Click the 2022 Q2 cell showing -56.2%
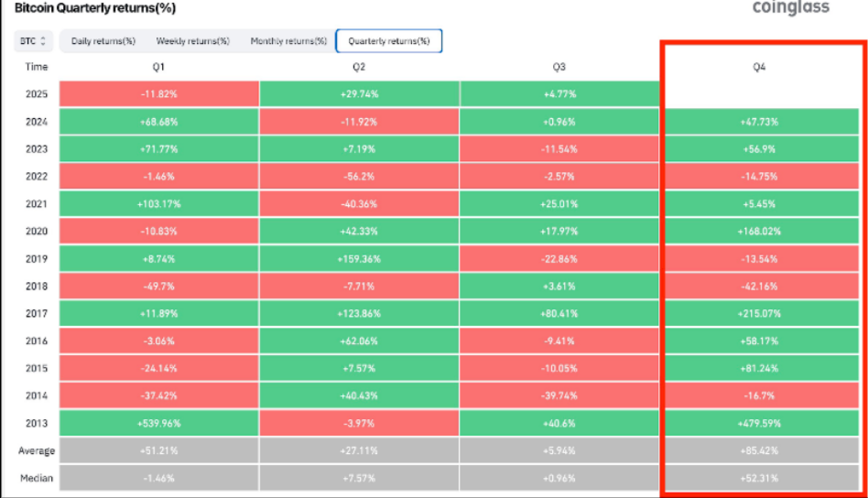868x498 pixels. [x=359, y=176]
